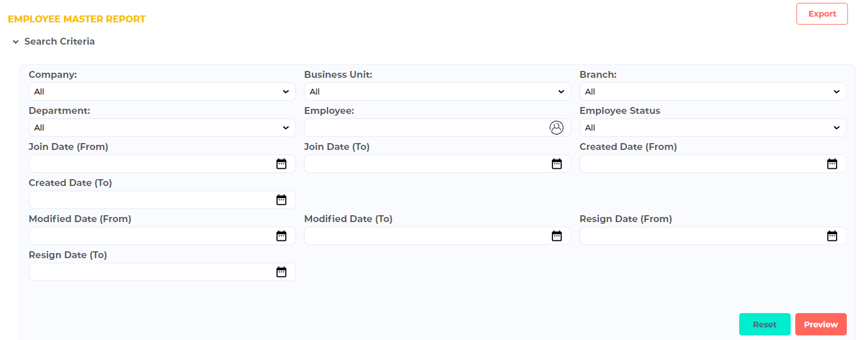The width and height of the screenshot is (868, 340).
Task: Open the Business Unit dropdown
Action: click(x=437, y=92)
